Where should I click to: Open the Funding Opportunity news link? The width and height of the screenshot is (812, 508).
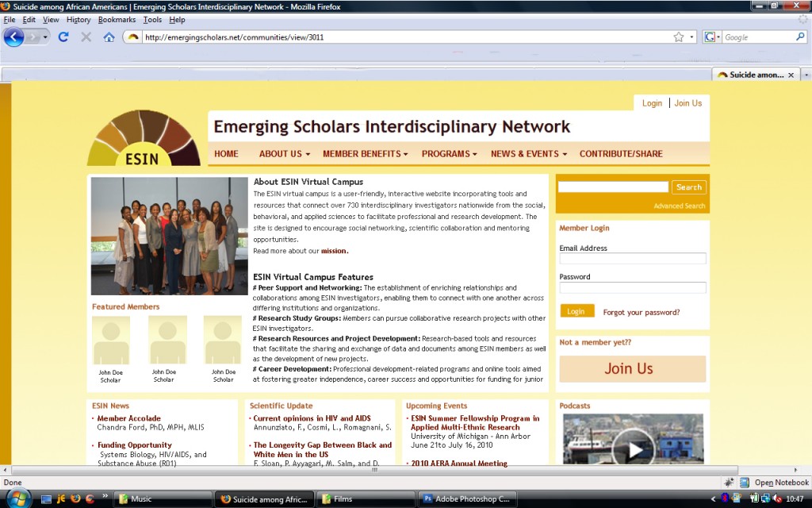coord(135,444)
